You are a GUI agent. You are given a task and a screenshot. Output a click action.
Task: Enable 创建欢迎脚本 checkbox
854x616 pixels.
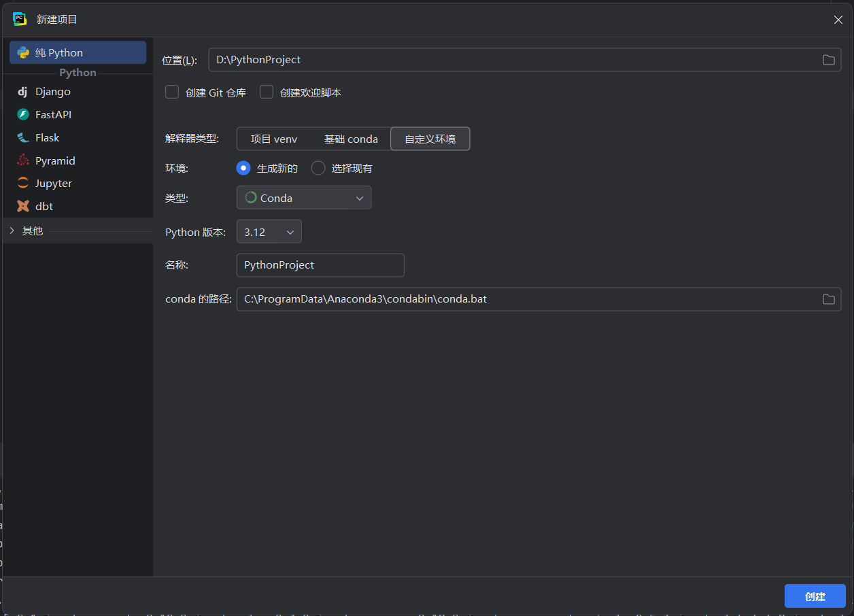pyautogui.click(x=267, y=92)
